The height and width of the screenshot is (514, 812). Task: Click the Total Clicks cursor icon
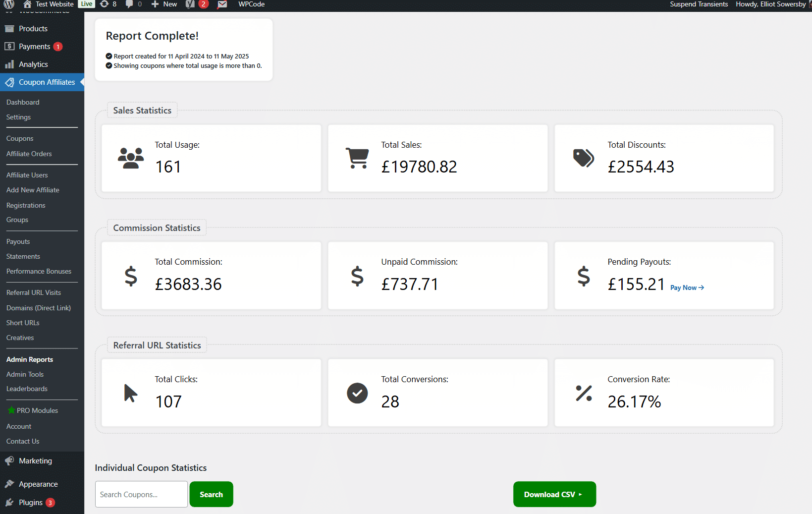tap(130, 393)
